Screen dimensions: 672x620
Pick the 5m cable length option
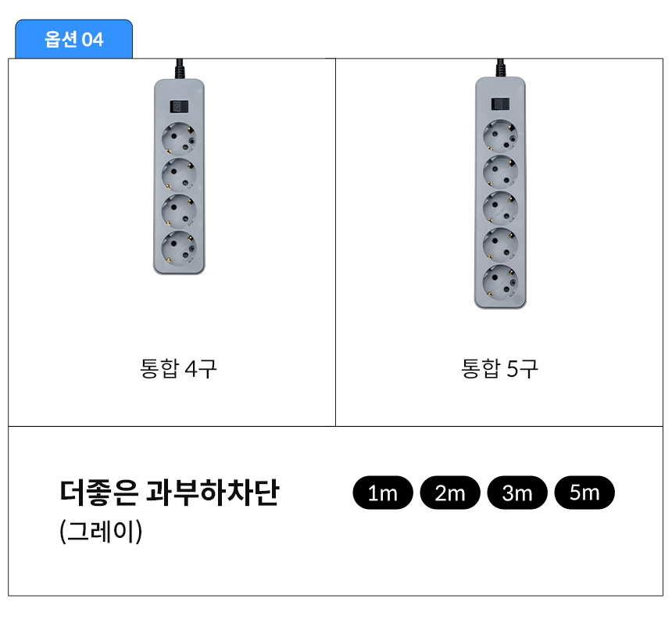[x=584, y=493]
